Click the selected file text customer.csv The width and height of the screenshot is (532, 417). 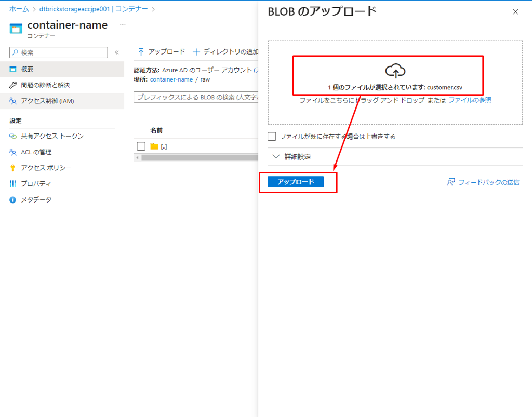(x=445, y=87)
